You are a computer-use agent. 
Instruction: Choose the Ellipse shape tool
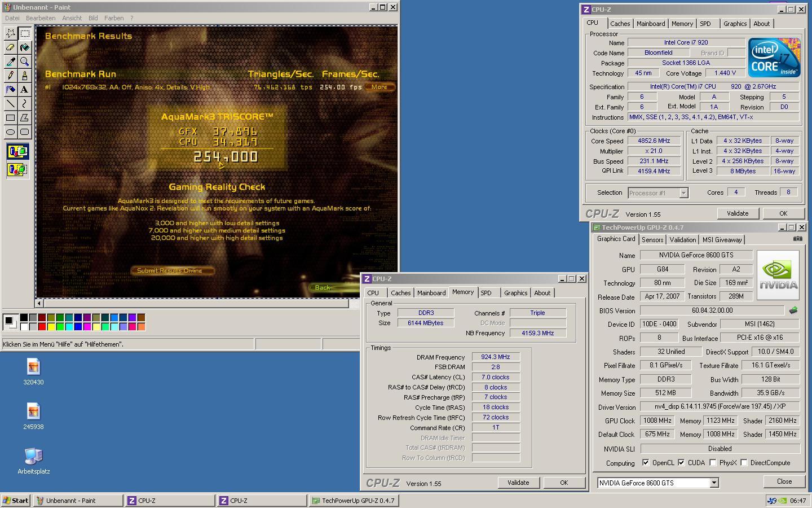click(x=10, y=132)
